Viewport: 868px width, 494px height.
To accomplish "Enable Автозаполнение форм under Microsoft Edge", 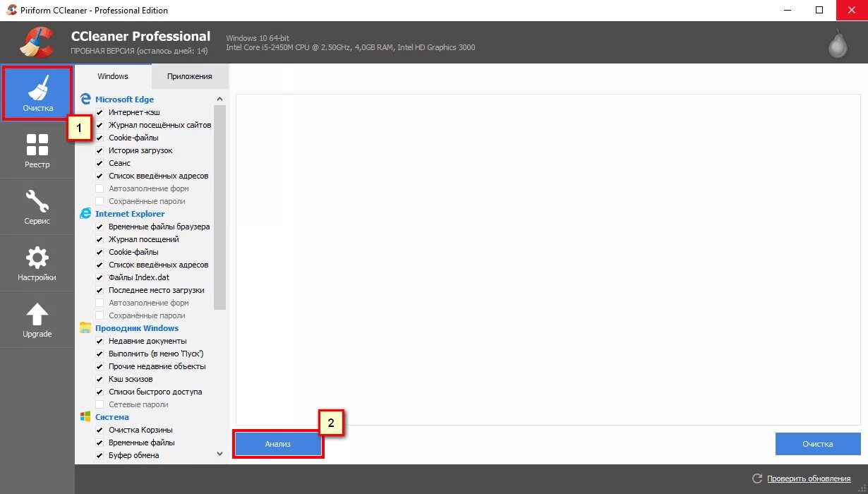I will pos(100,188).
